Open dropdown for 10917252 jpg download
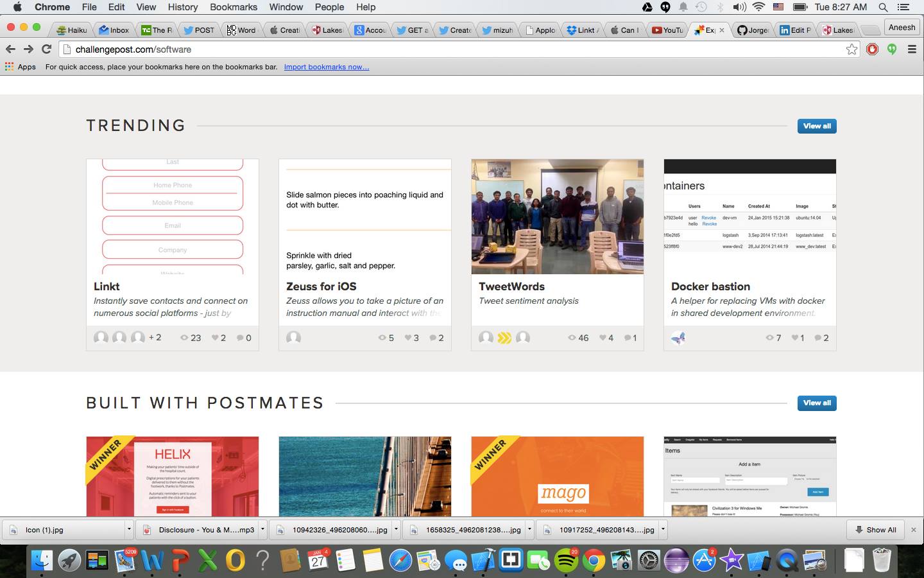 tap(663, 530)
